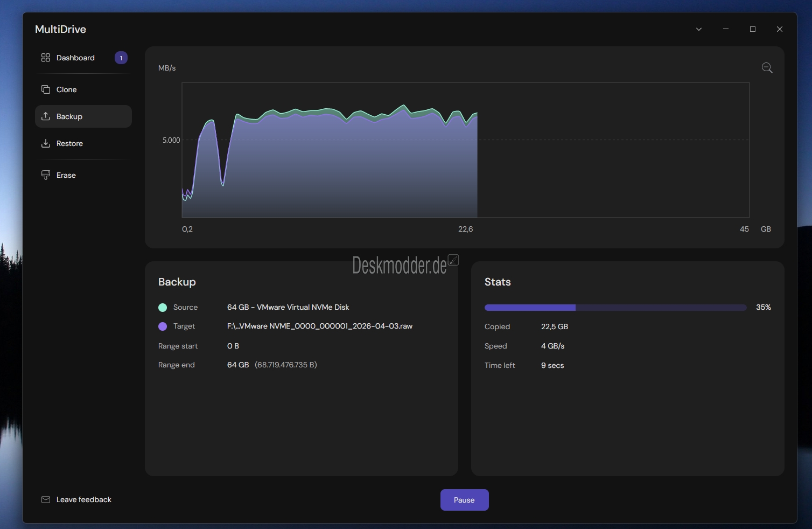Click the Clone icon in sidebar

pyautogui.click(x=46, y=89)
